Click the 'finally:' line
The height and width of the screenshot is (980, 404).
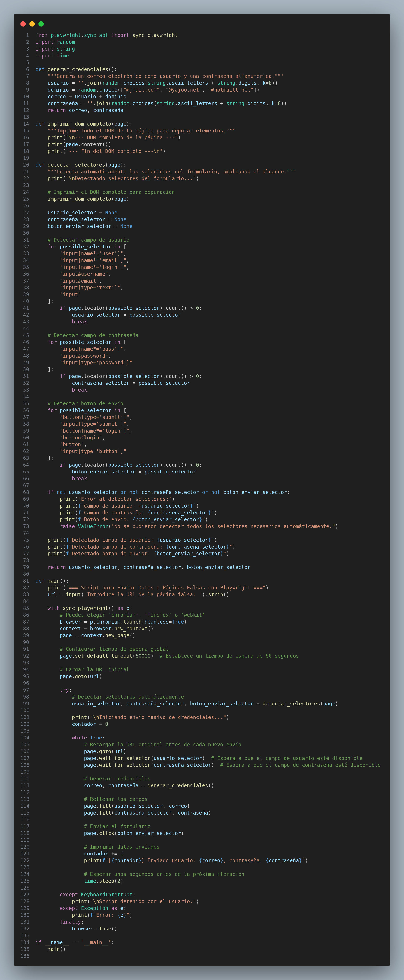[71, 922]
